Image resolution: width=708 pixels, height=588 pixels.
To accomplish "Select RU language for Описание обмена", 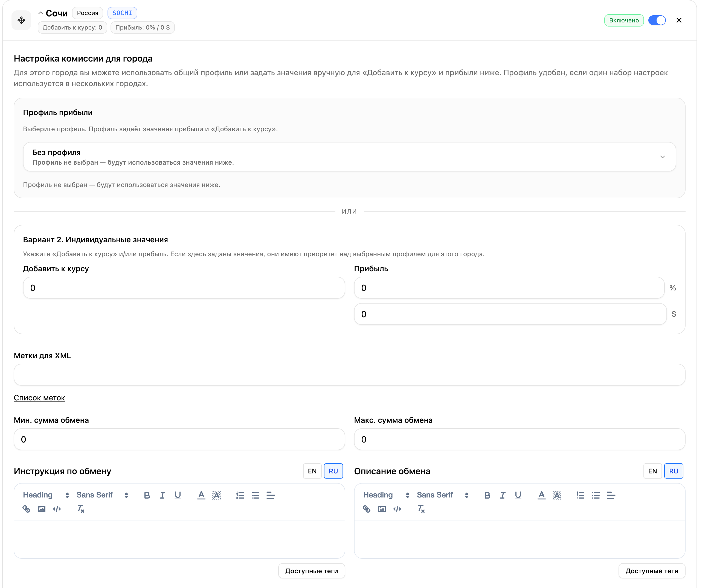I will [x=674, y=471].
